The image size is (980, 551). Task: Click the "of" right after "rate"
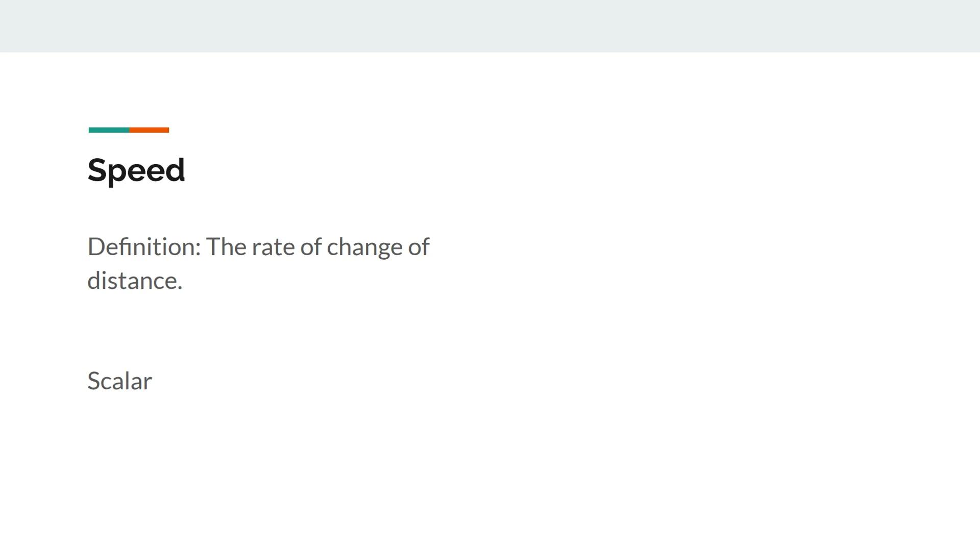click(x=311, y=247)
